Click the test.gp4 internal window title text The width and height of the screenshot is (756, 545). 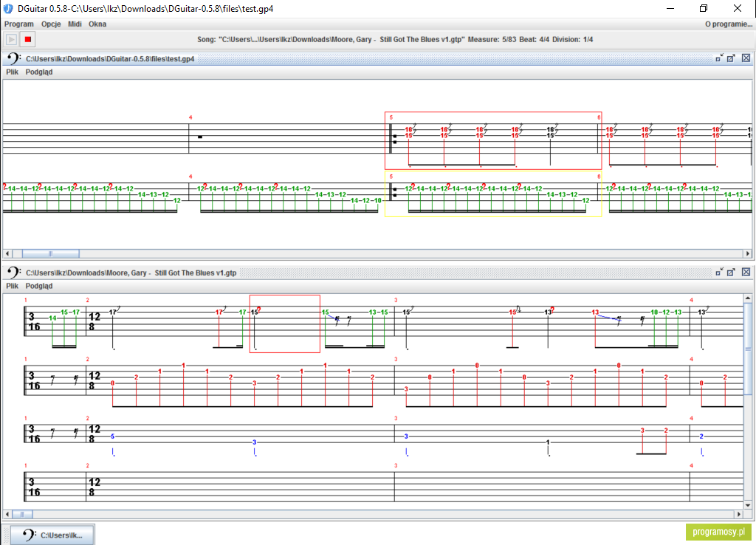(x=110, y=59)
